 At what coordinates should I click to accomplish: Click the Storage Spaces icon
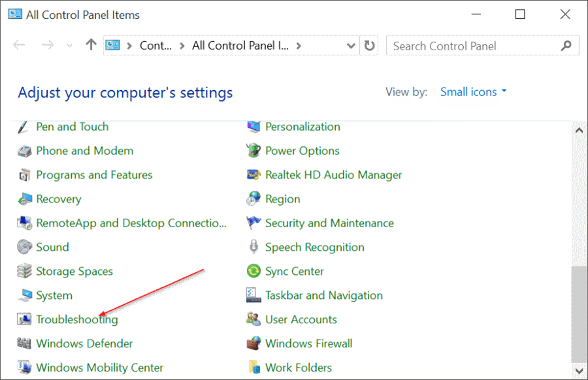click(24, 271)
